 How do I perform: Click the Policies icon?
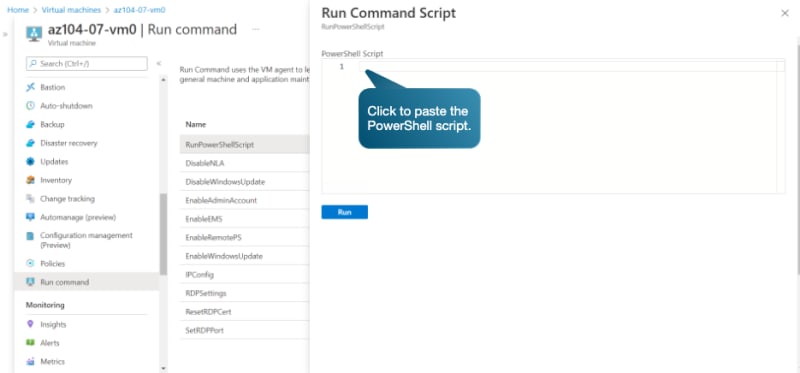(30, 264)
